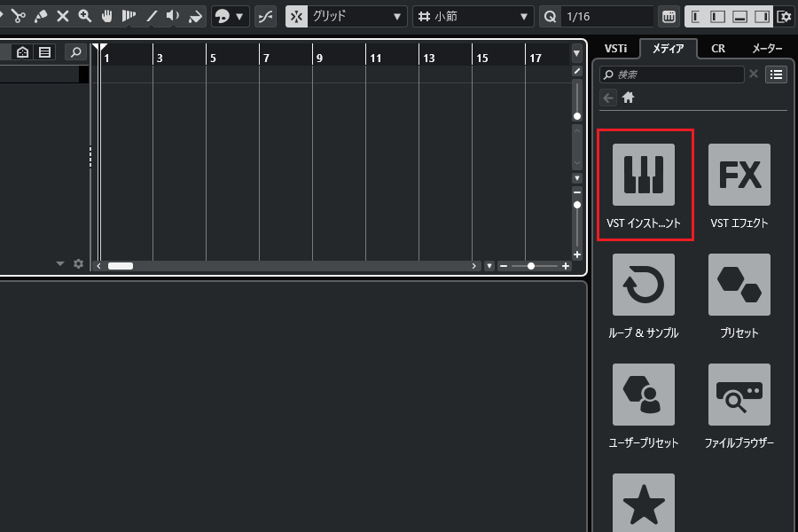
Task: Select the Zoom magnifier tool
Action: click(x=85, y=16)
